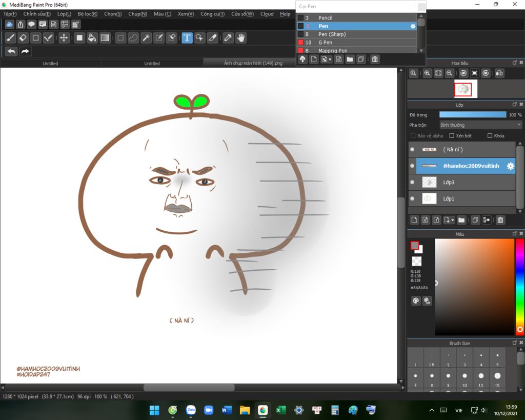Image resolution: width=525 pixels, height=420 pixels.
Task: Choose the Eyedropper tool
Action: point(228,38)
